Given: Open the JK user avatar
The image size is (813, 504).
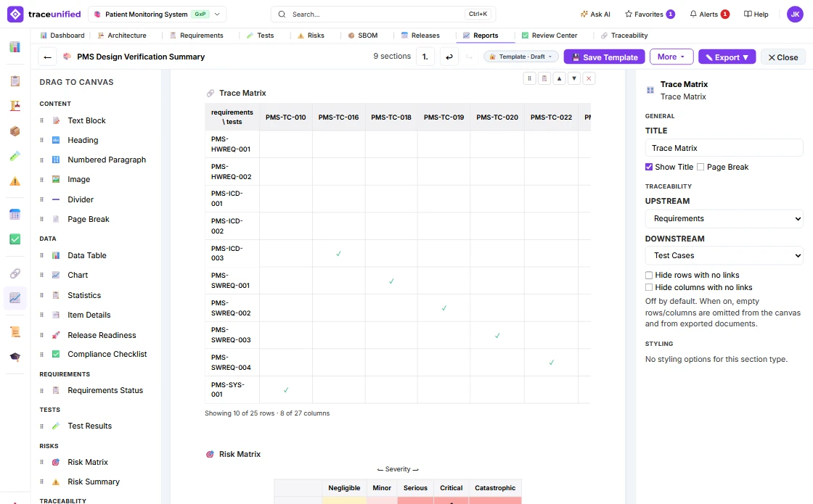Looking at the screenshot, I should (795, 15).
